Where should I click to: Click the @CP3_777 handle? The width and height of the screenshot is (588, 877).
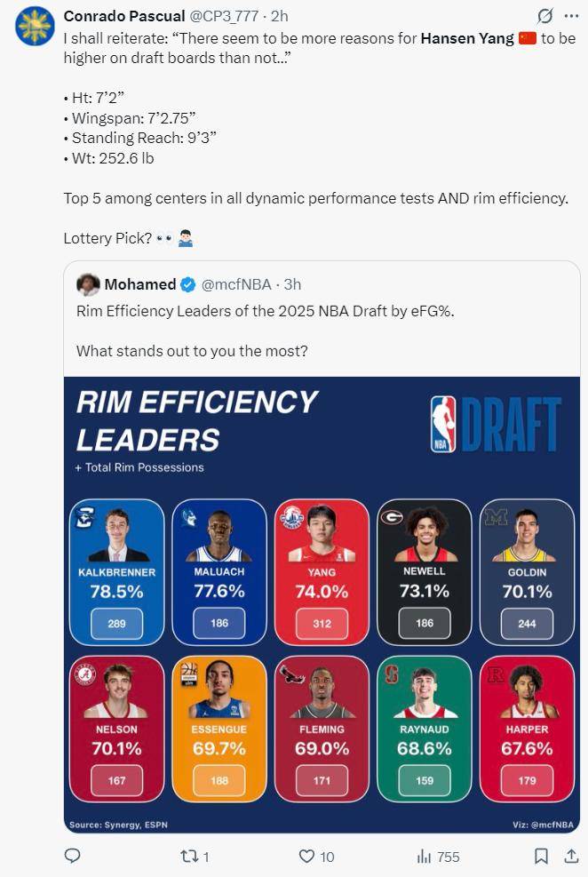point(224,16)
